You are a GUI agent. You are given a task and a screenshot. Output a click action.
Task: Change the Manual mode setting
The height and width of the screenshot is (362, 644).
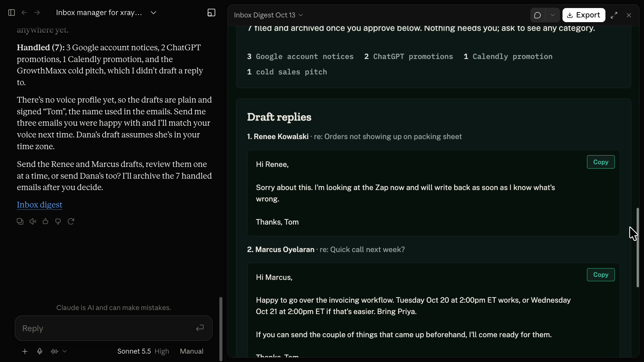tap(192, 351)
